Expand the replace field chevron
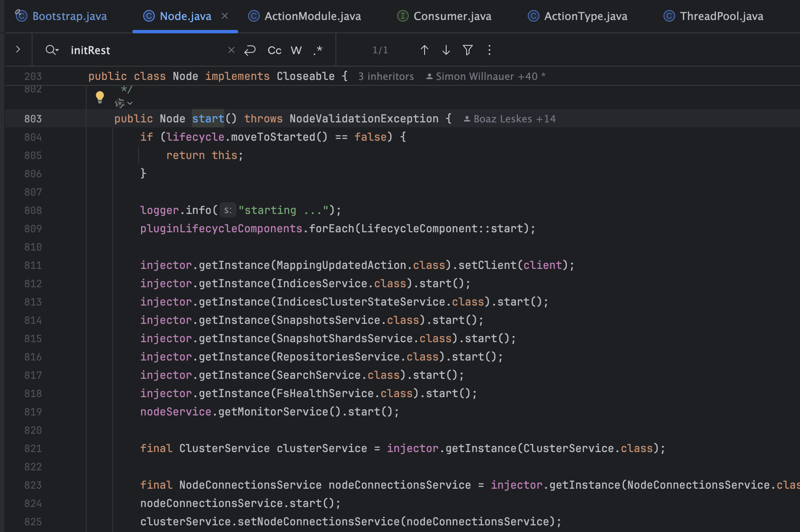The width and height of the screenshot is (800, 532). tap(18, 50)
